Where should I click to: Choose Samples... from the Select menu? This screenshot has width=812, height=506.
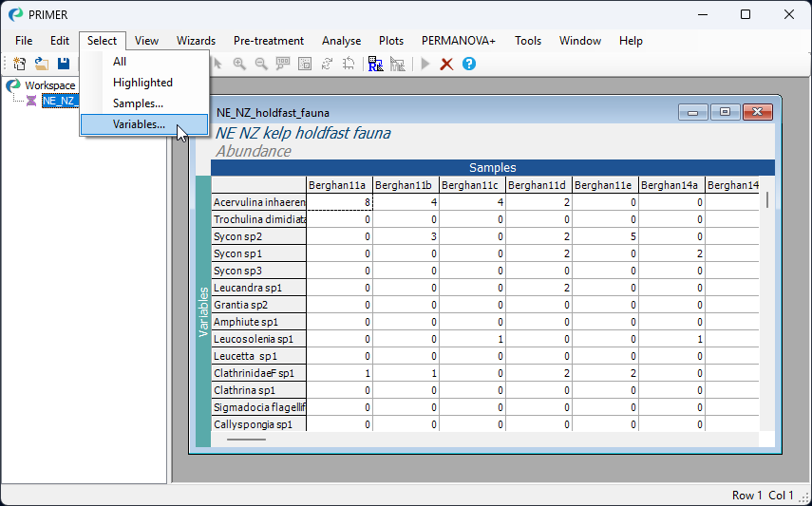(138, 103)
